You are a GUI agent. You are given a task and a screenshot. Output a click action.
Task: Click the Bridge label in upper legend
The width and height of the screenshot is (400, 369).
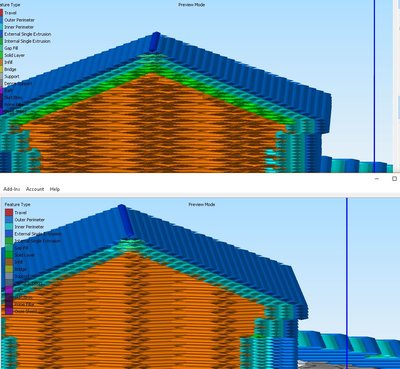pyautogui.click(x=10, y=69)
